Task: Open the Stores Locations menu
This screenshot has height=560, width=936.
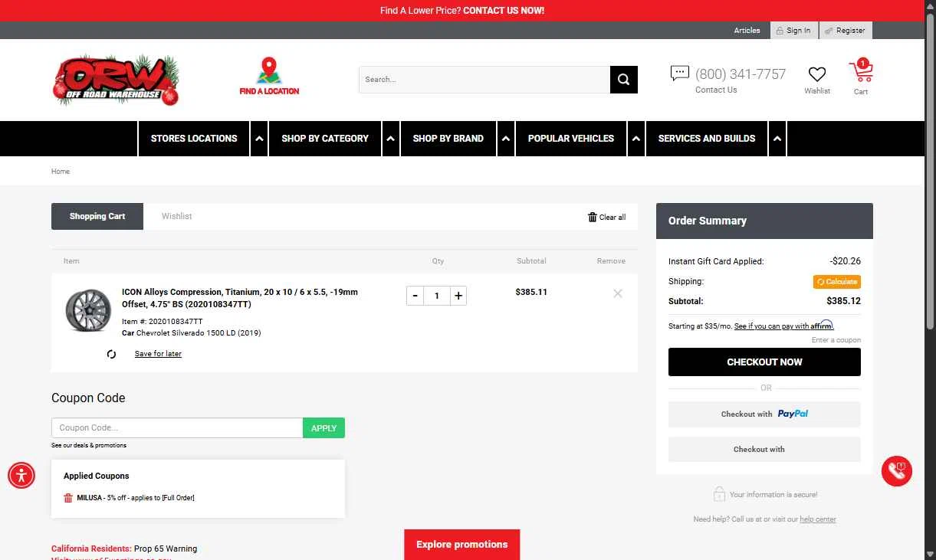Action: [x=194, y=139]
